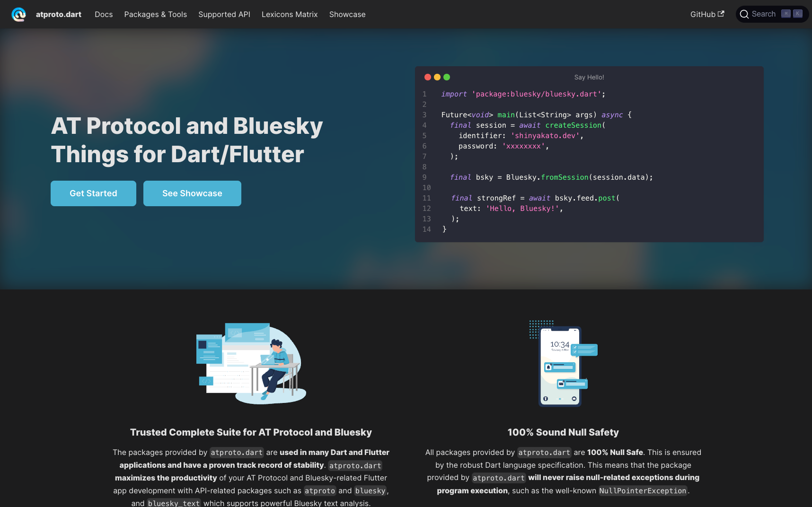Click the Get Started button
812x507 pixels.
click(x=93, y=193)
